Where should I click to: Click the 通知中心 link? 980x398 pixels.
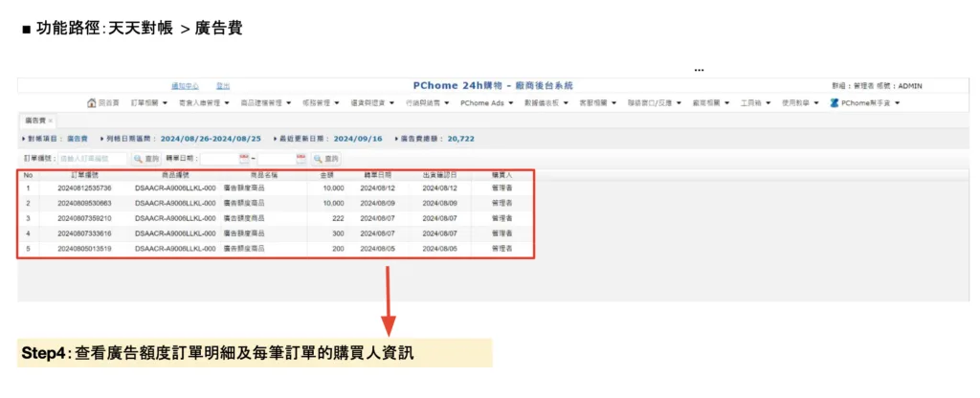tap(185, 85)
